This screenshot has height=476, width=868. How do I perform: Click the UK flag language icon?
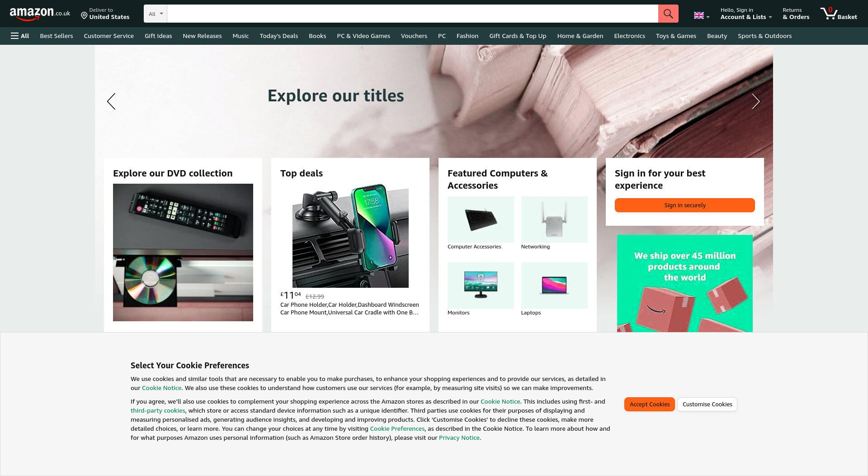[699, 15]
